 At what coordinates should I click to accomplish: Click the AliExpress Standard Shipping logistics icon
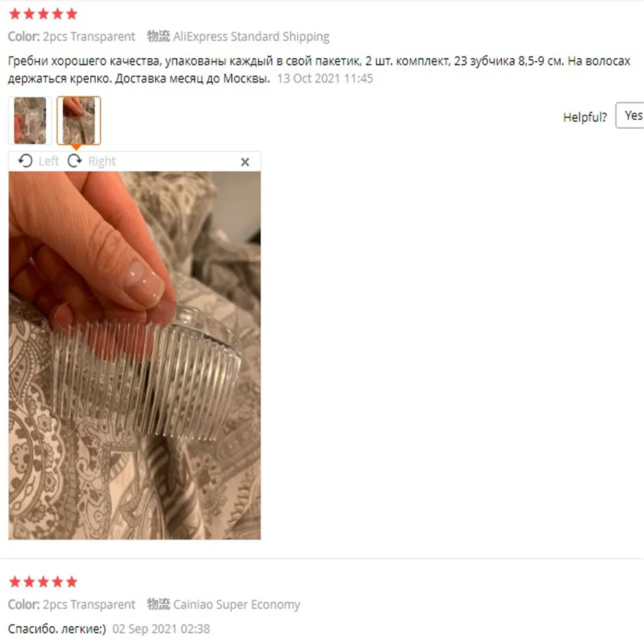click(x=158, y=36)
